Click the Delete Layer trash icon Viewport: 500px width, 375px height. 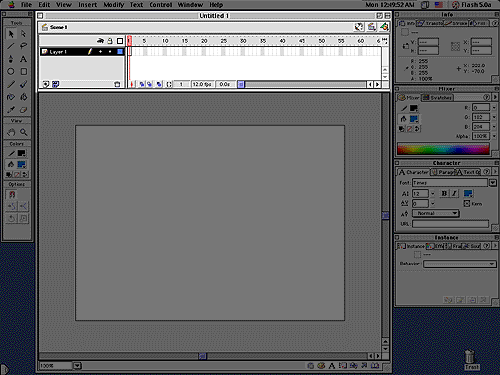coord(117,84)
